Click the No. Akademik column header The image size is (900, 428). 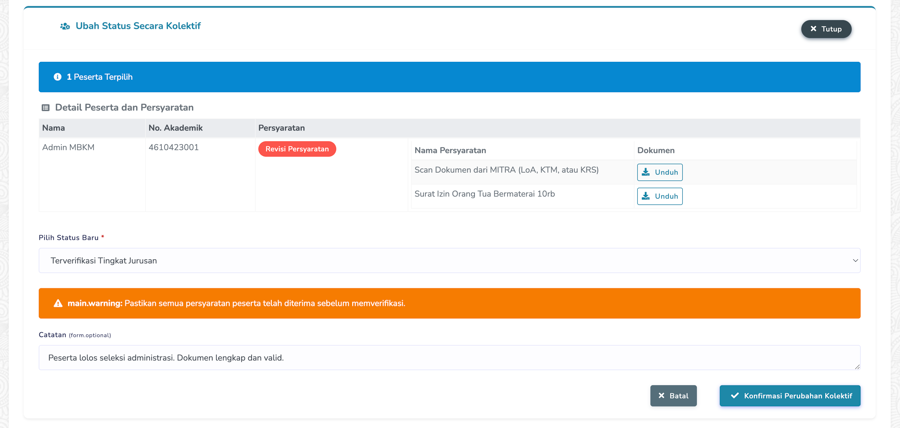pyautogui.click(x=175, y=128)
